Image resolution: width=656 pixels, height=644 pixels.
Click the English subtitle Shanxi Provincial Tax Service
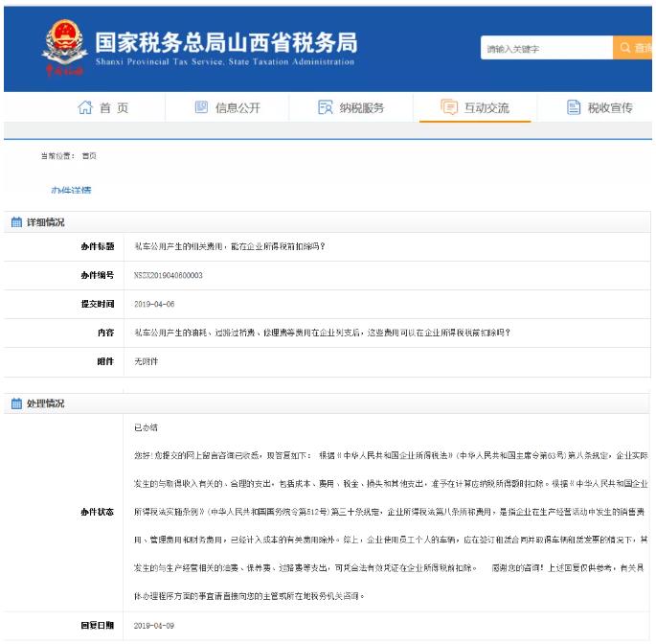[225, 61]
